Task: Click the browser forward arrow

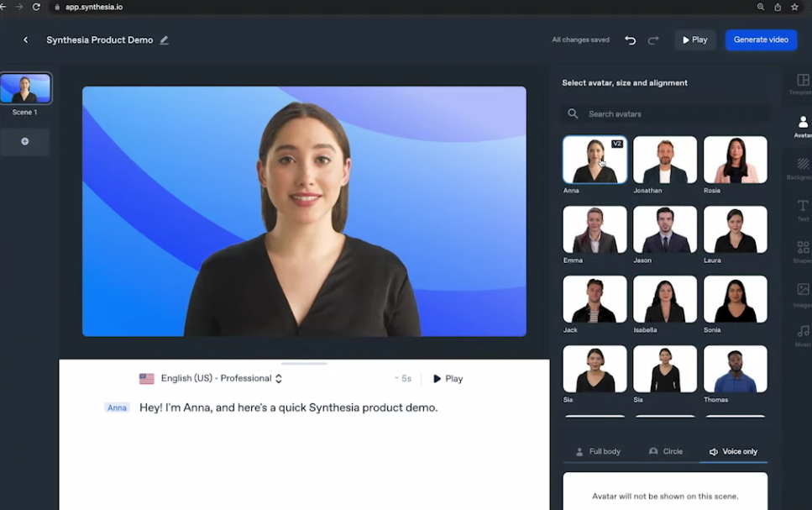Action: click(19, 7)
